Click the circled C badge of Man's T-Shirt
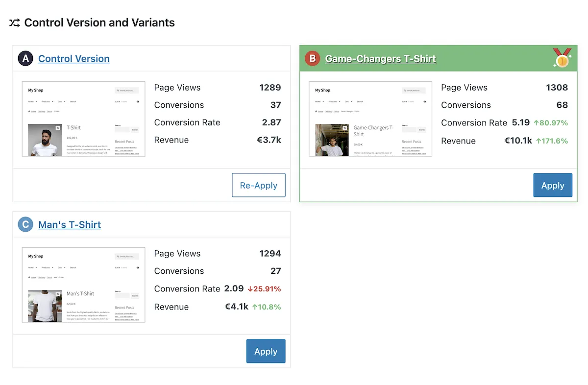The image size is (588, 385). click(25, 225)
